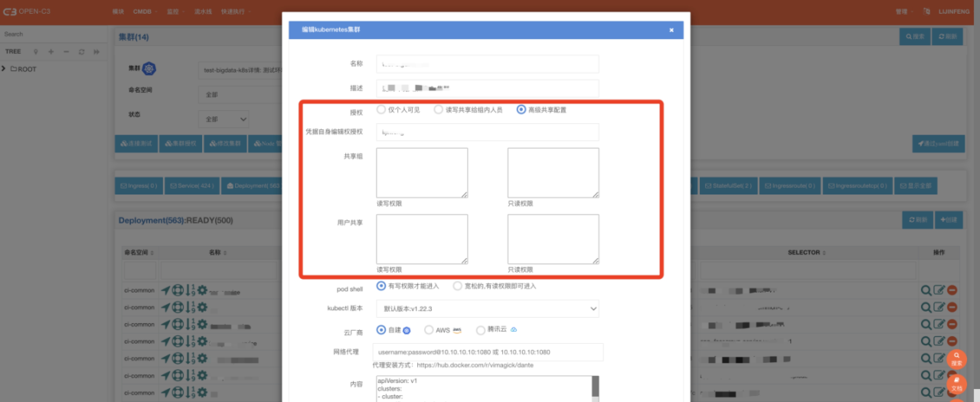
Task: Open the 流水线 menu item
Action: [203, 11]
